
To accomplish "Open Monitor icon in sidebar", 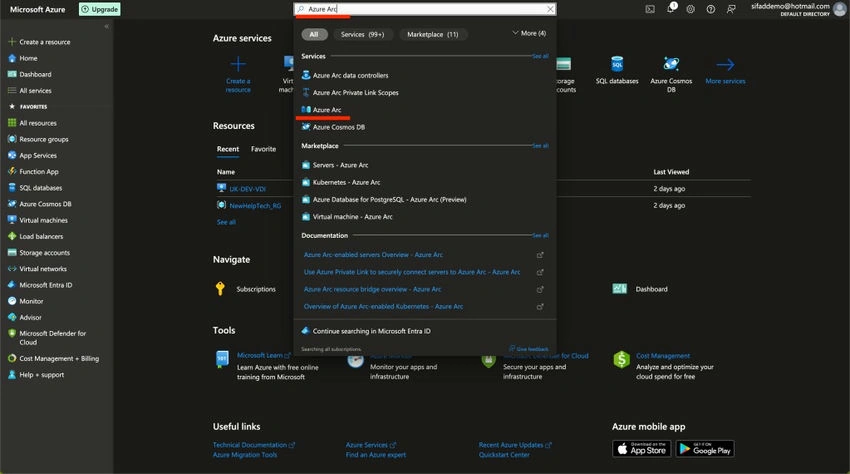I will coord(12,301).
